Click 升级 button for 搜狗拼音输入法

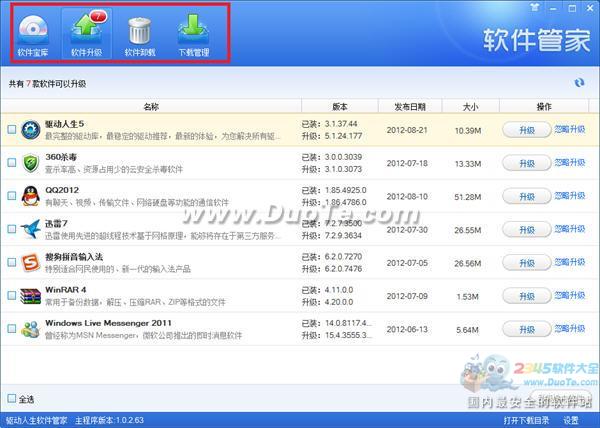527,263
